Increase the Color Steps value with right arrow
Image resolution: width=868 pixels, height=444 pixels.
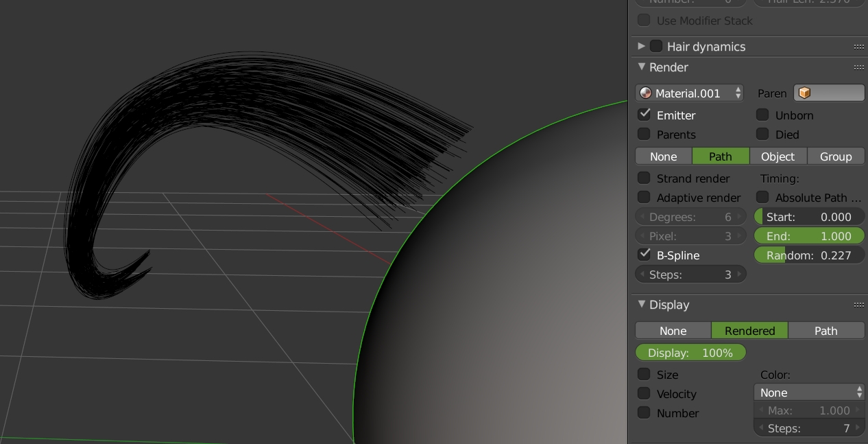858,428
